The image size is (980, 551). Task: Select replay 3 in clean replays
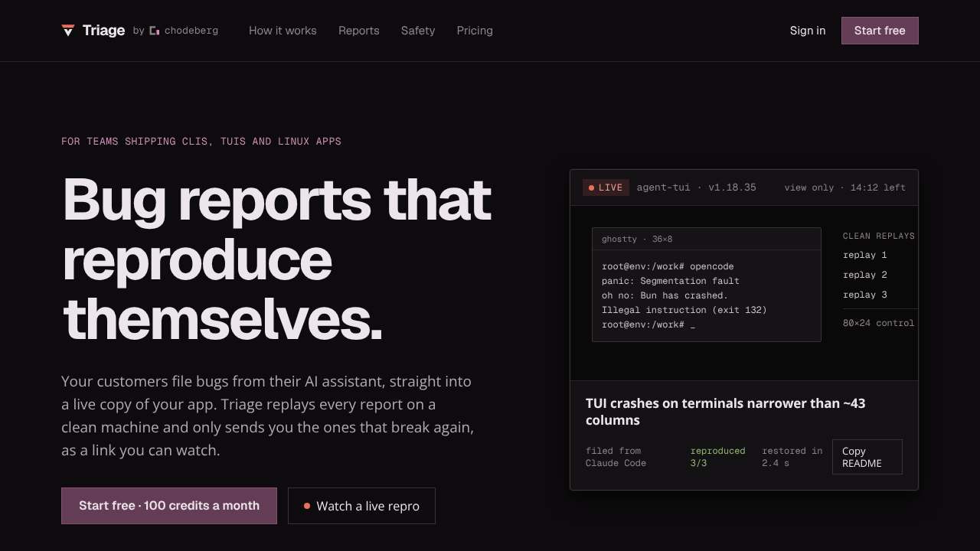[x=865, y=295]
